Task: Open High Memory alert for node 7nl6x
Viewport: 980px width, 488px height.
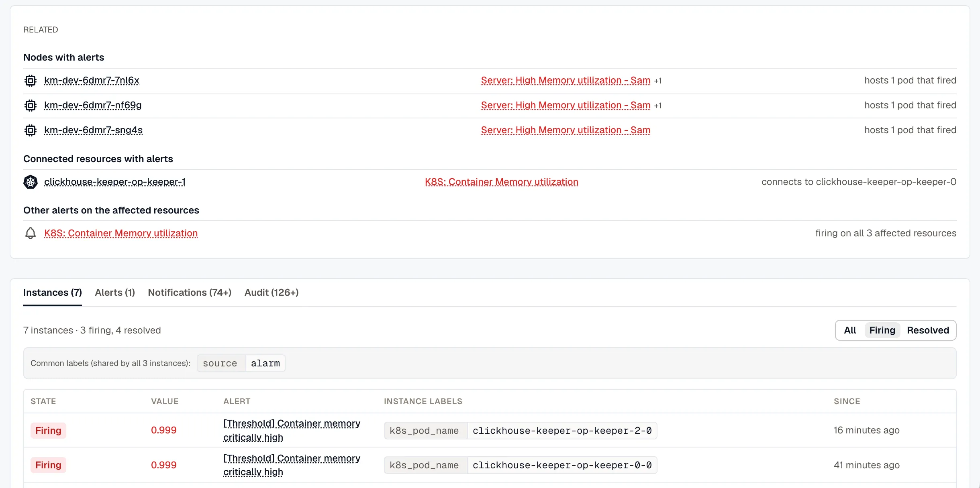Action: (566, 80)
